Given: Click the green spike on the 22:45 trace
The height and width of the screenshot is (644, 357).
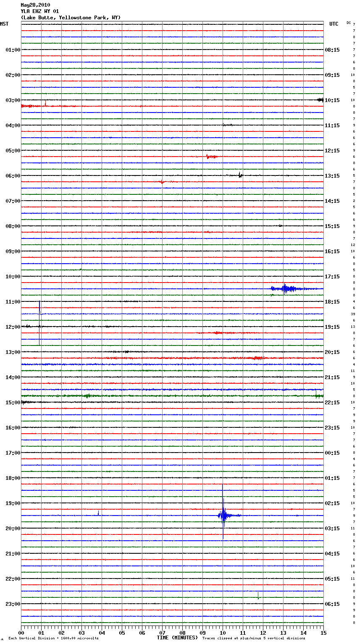Looking at the screenshot, I should point(258,596).
